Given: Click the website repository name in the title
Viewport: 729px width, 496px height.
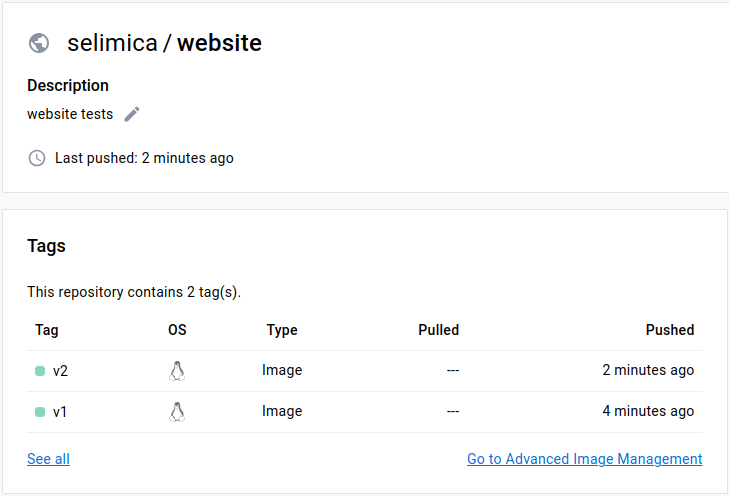Looking at the screenshot, I should click(219, 44).
